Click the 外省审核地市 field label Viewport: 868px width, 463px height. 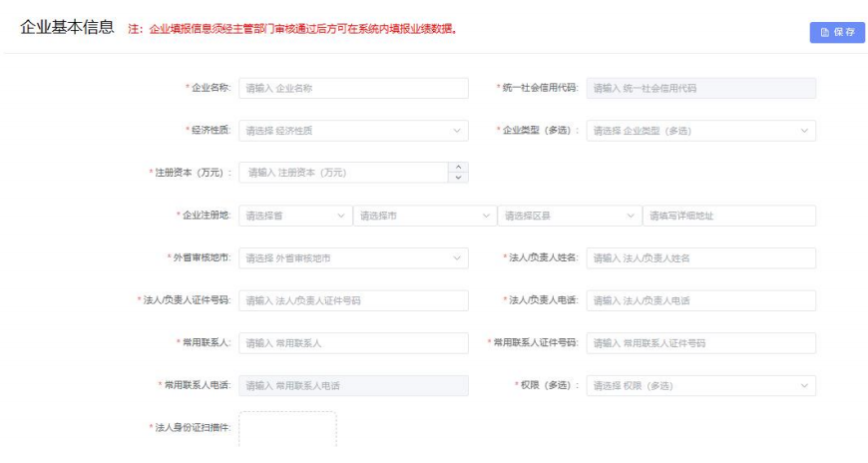pos(200,257)
